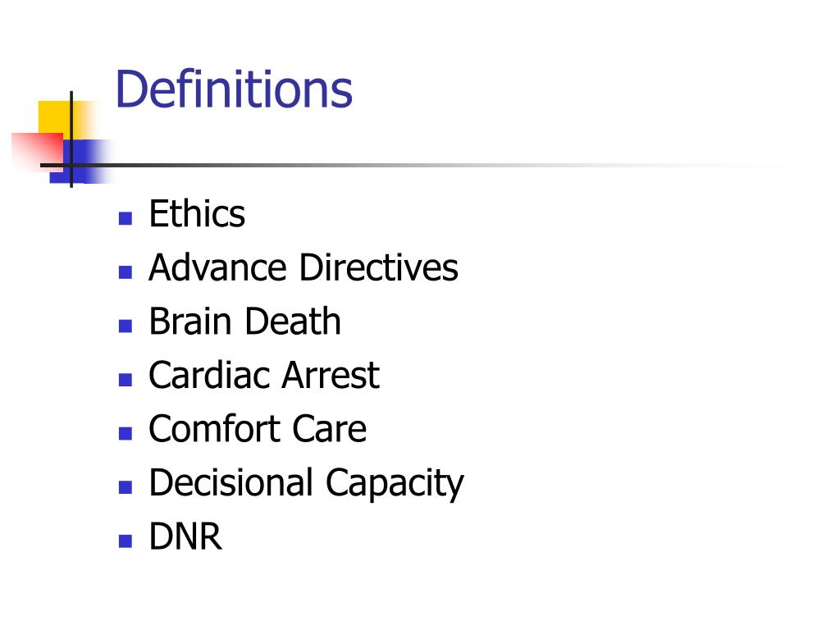The height and width of the screenshot is (630, 840).
Task: Select the "DNR" bullet text
Action: point(185,537)
